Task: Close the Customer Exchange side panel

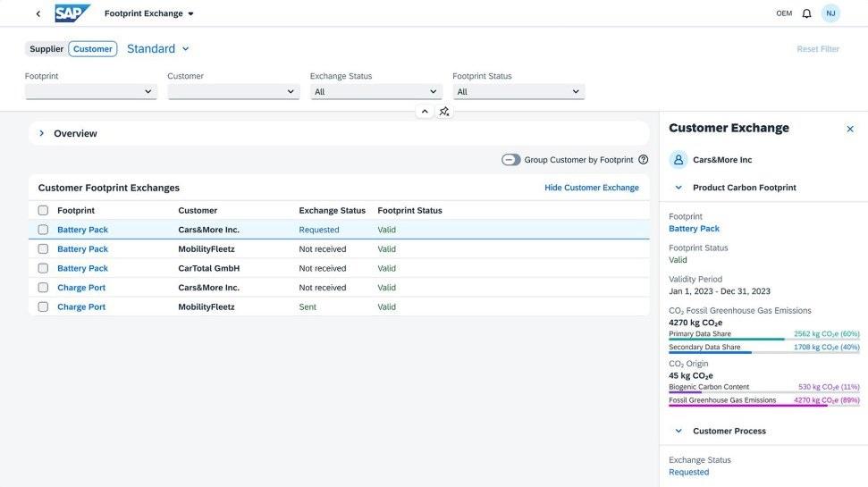Action: 849,129
